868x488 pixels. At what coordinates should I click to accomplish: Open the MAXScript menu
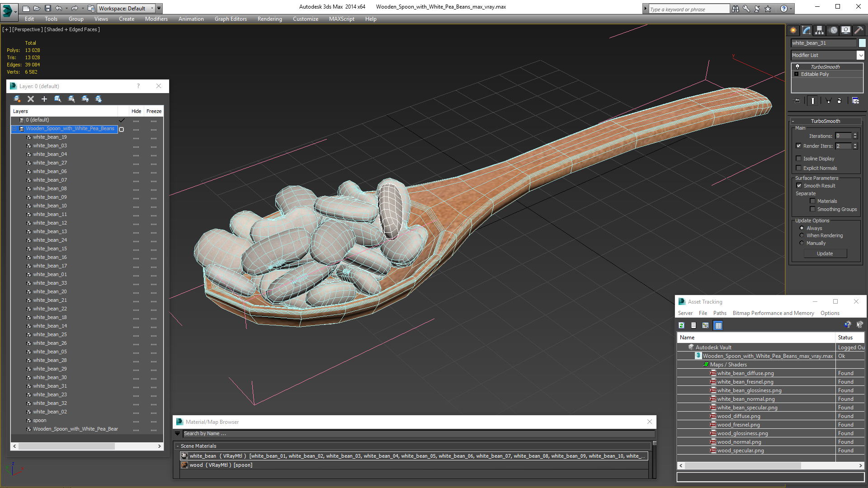click(x=342, y=19)
